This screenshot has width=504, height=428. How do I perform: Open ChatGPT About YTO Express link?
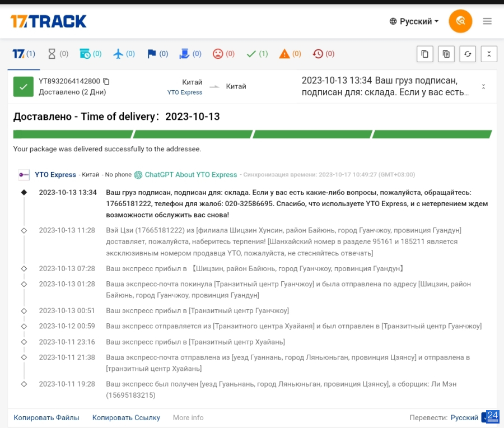point(191,175)
